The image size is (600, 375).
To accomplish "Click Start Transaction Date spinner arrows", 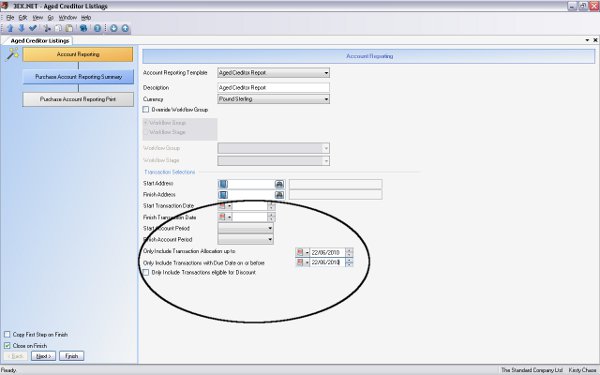I will [x=271, y=206].
